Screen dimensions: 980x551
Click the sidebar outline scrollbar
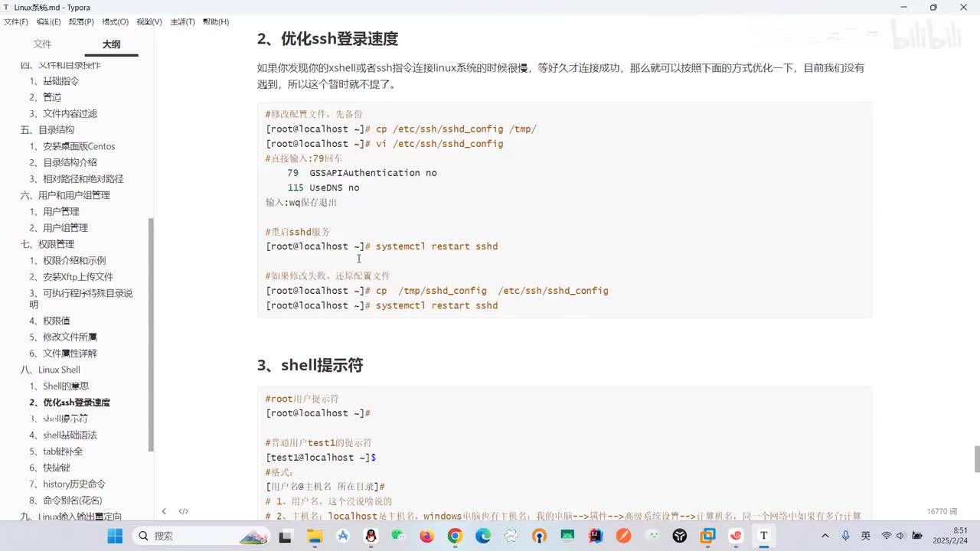[151, 334]
